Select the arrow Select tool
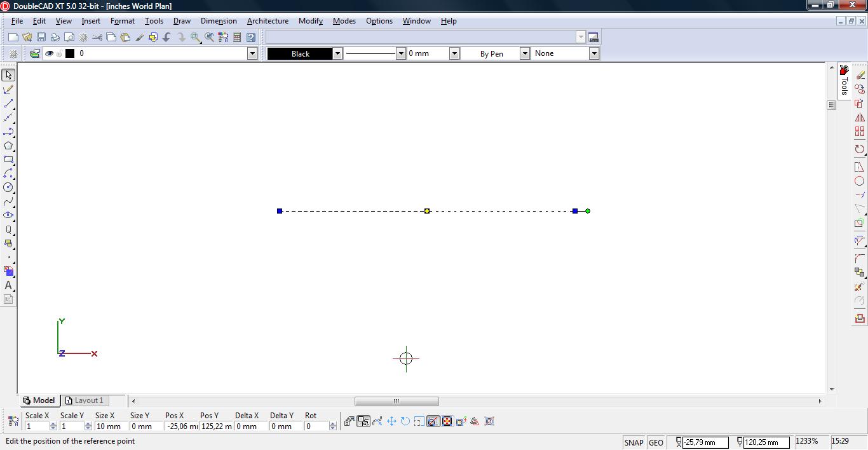This screenshot has height=450, width=868. [x=8, y=75]
